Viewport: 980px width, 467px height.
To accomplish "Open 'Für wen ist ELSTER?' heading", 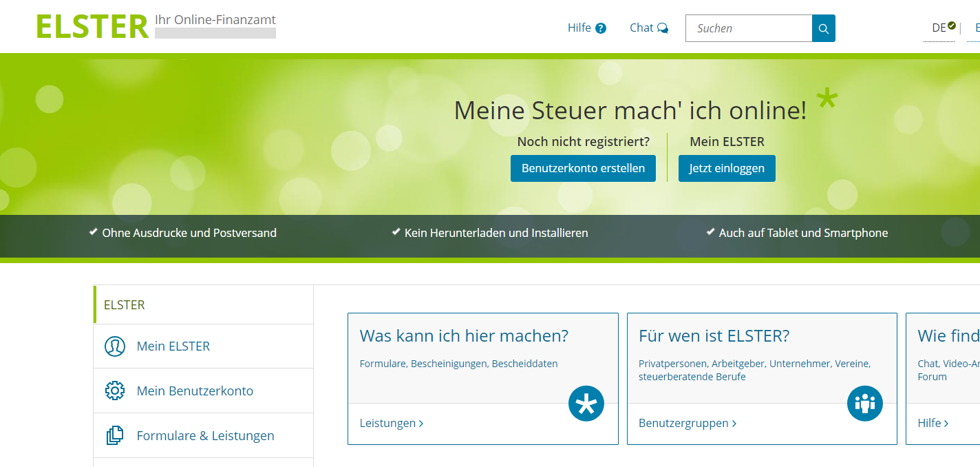I will 714,336.
